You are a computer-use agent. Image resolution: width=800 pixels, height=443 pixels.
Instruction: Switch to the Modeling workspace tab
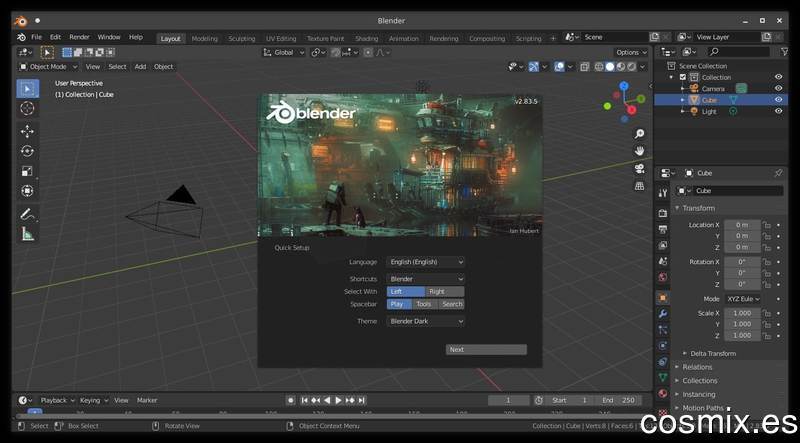pos(204,38)
